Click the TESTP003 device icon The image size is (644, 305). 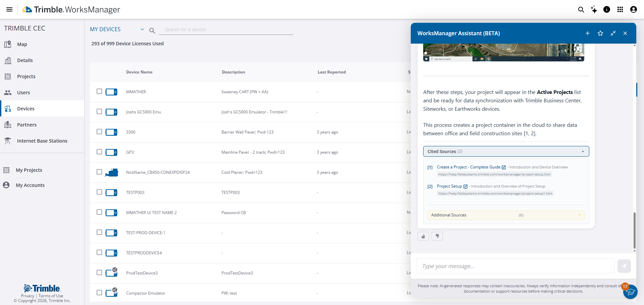(111, 193)
